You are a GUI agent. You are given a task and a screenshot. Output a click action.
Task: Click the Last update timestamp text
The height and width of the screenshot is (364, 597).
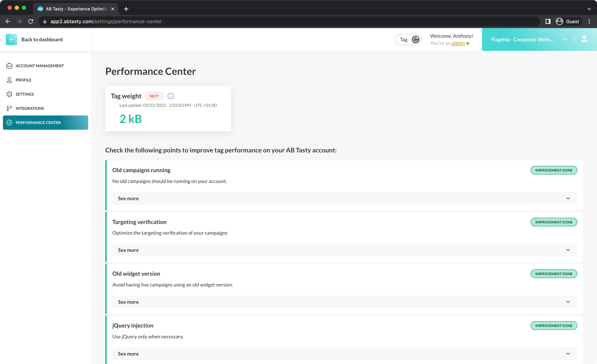pyautogui.click(x=168, y=105)
